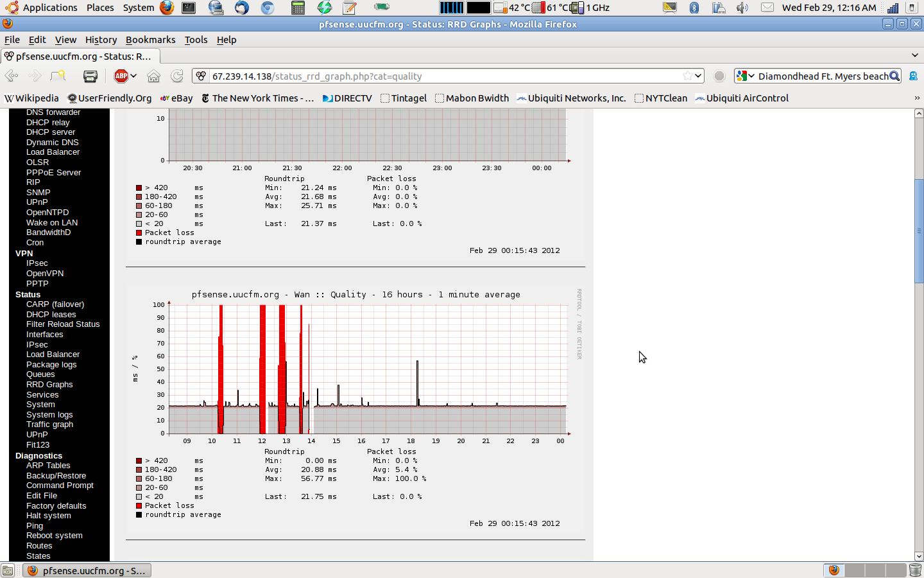
Task: Expand the URL bar history dropdown
Action: tap(698, 76)
